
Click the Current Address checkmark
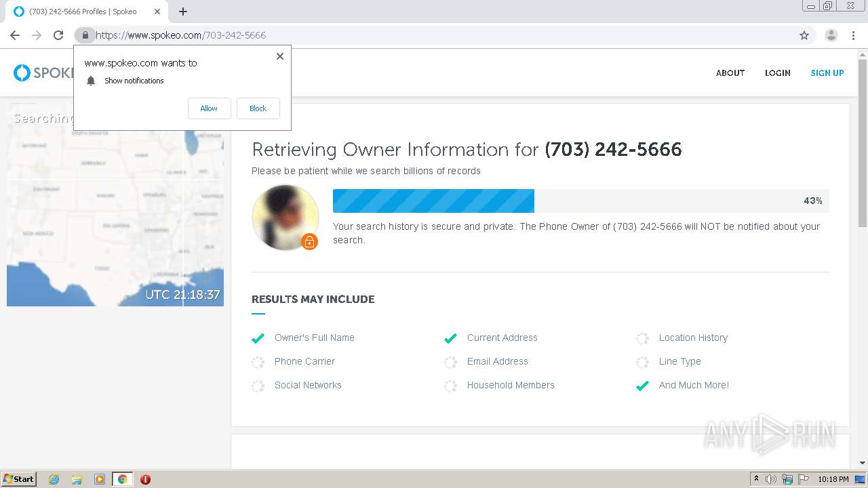(450, 338)
